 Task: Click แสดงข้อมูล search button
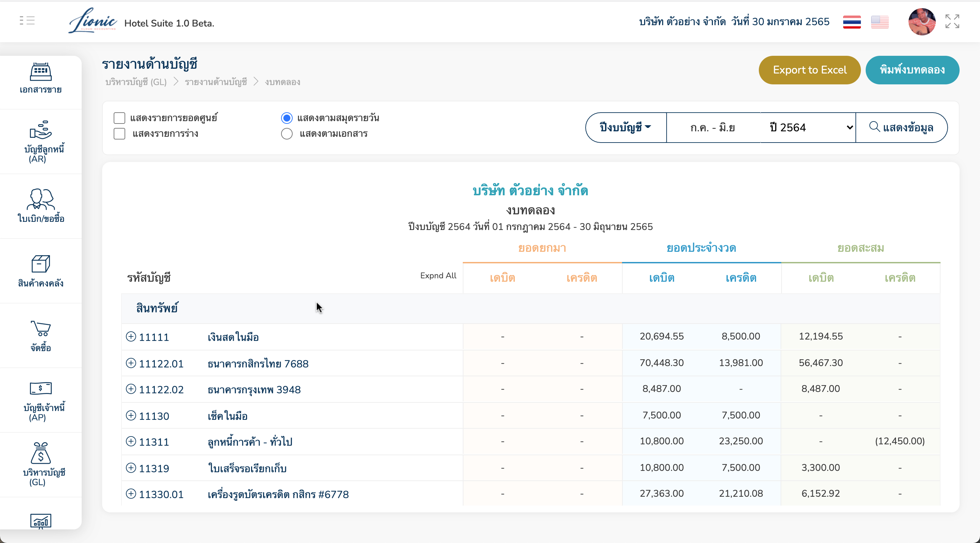901,127
